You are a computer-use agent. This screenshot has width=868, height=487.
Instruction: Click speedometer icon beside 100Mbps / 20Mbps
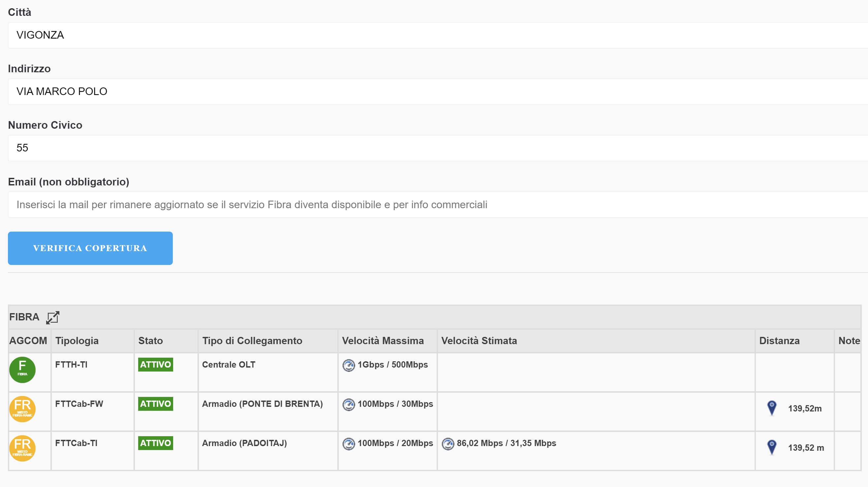pos(348,443)
